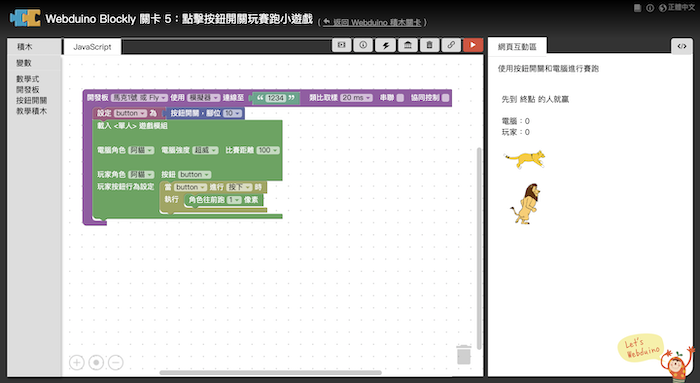Click the vertical workspace scrollbar
Image resolution: width=700 pixels, height=383 pixels.
coord(479,248)
